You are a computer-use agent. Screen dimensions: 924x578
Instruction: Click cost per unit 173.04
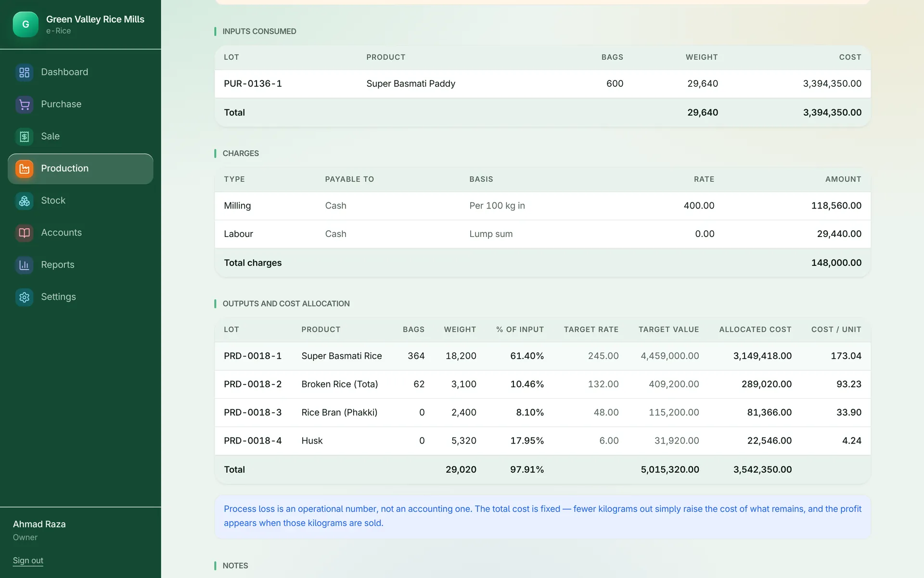point(846,356)
